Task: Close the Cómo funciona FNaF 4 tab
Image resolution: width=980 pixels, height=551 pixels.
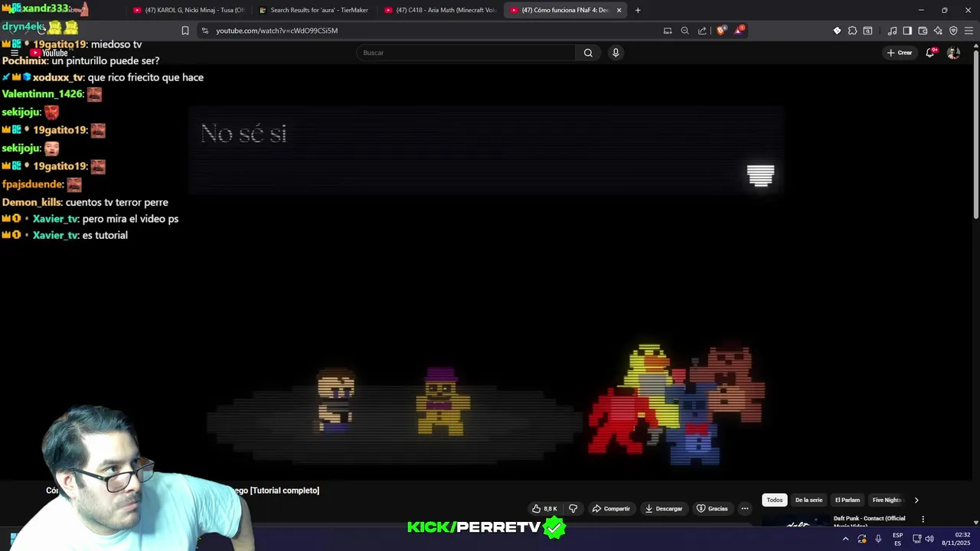Action: 619,10
